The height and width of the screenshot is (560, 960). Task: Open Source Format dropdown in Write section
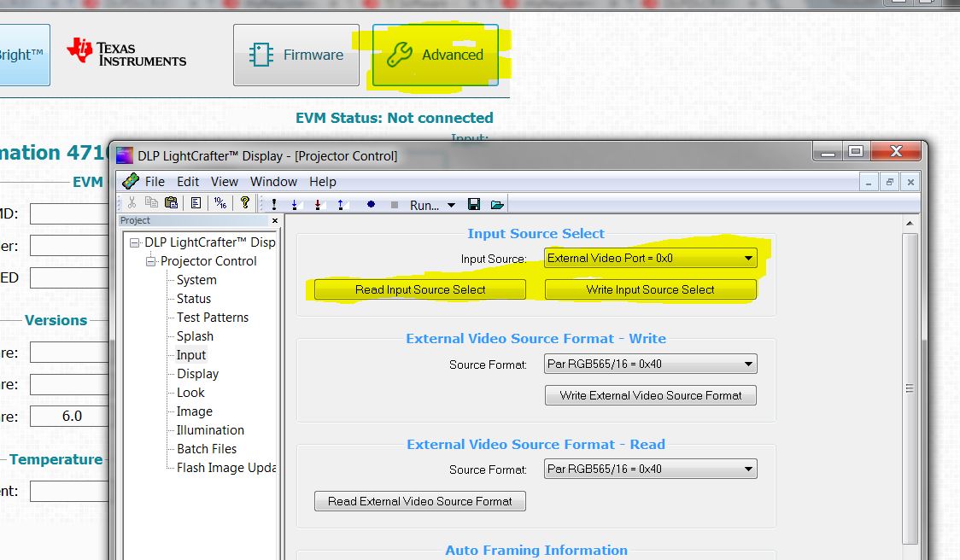650,365
